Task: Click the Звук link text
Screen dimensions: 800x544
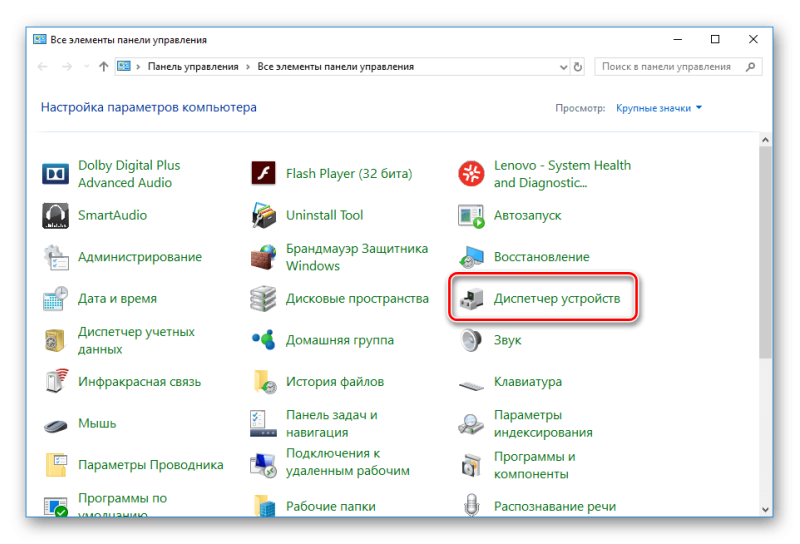Action: coord(507,340)
